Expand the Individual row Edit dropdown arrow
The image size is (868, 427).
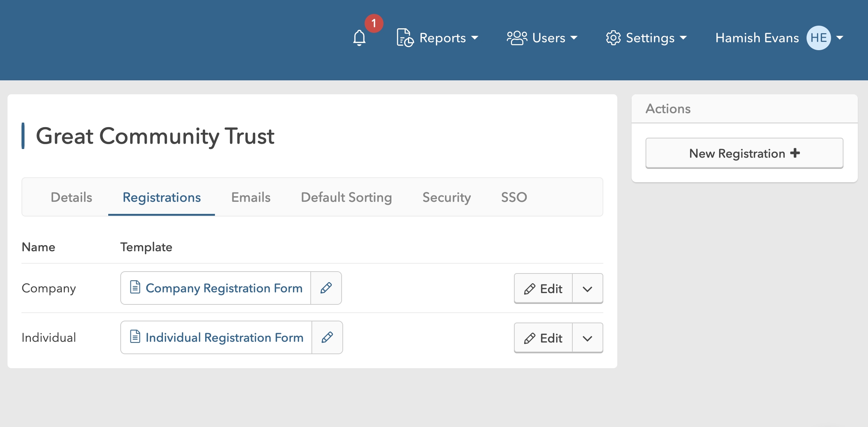587,338
